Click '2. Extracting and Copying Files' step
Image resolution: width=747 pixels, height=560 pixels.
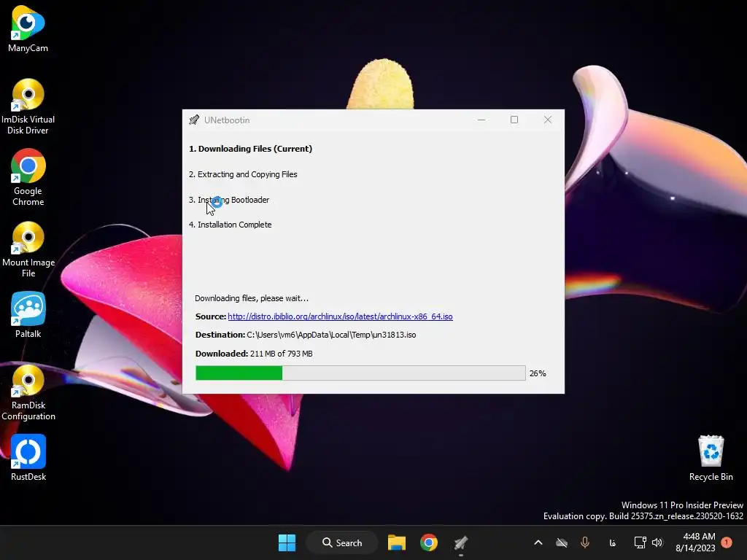(x=243, y=175)
